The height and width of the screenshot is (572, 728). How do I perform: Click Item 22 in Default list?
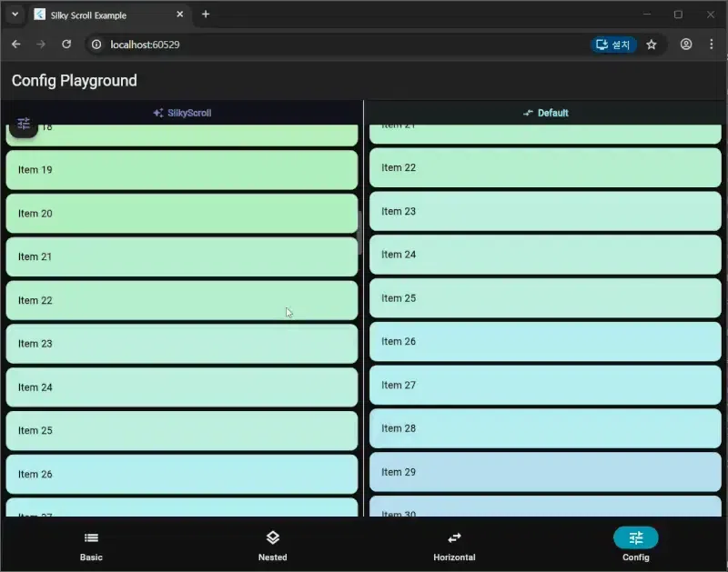click(545, 167)
